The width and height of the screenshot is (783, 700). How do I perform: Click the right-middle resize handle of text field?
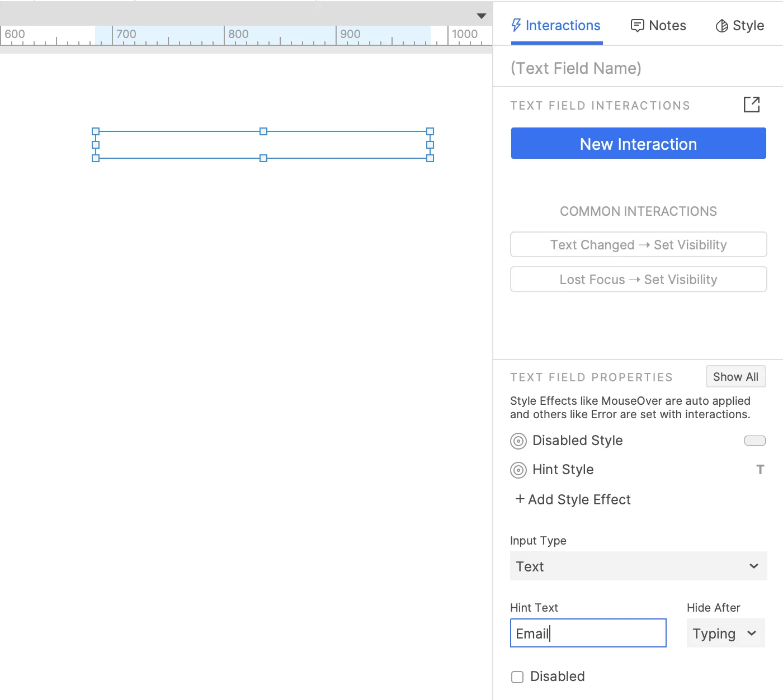[430, 145]
